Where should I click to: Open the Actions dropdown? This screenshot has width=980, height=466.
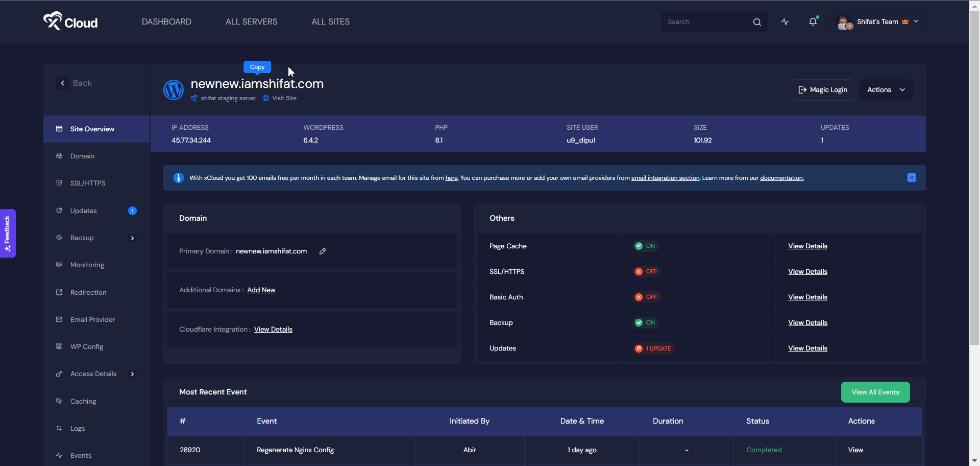pos(886,90)
